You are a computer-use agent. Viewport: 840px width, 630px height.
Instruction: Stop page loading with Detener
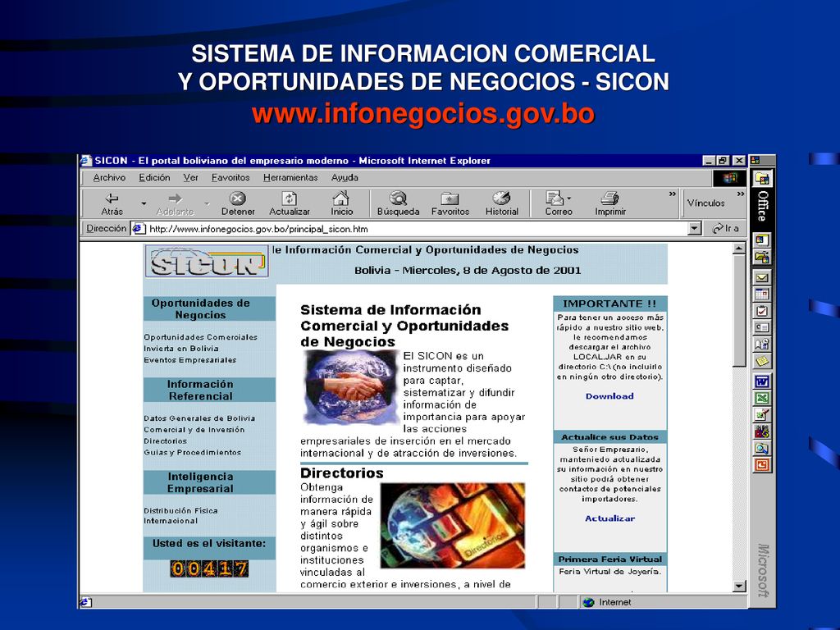238,203
